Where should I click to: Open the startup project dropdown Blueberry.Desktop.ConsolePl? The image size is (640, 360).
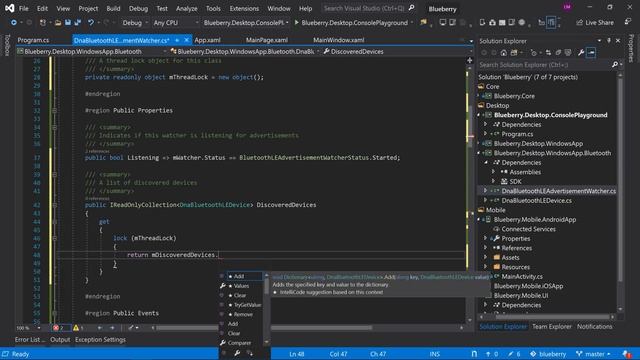246,23
